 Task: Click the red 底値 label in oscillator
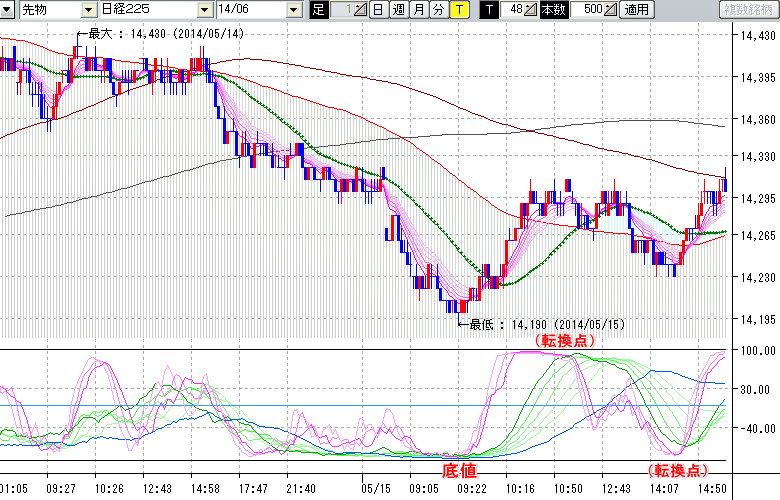459,469
